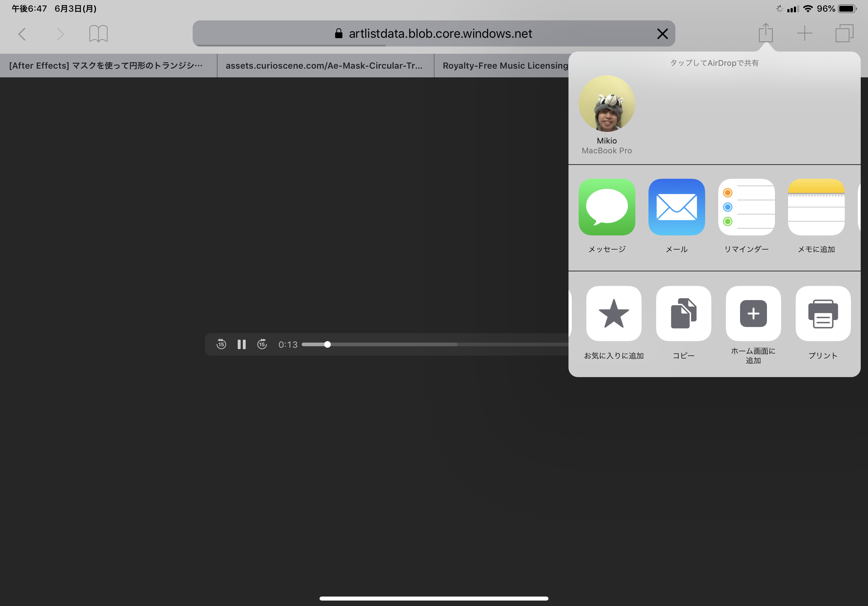Pause the audio playback
Image resolution: width=868 pixels, height=606 pixels.
pyautogui.click(x=241, y=344)
